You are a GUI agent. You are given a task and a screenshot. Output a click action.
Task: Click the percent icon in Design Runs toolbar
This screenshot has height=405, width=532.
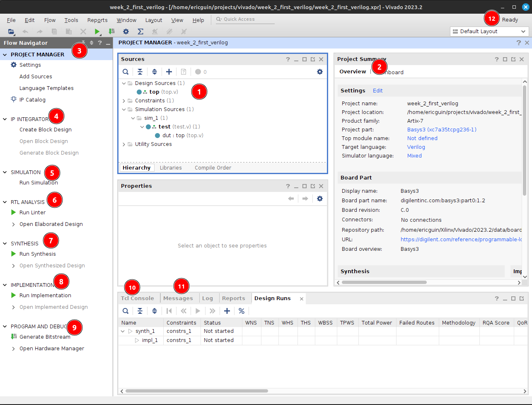[242, 311]
